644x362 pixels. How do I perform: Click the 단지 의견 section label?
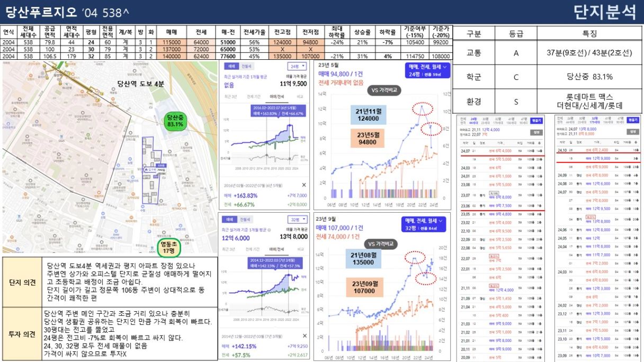(22, 282)
